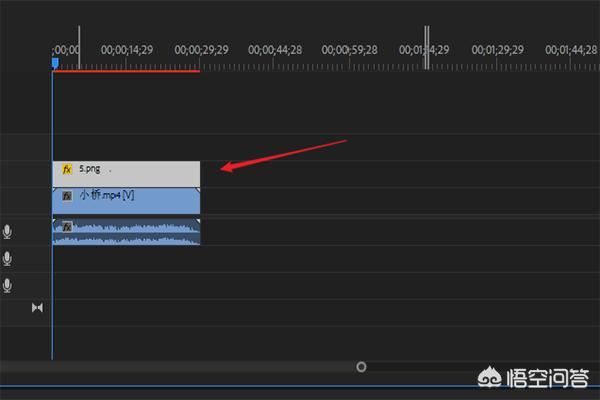600x400 pixels.
Task: Click the bottom microphone voice-over record icon
Action: click(8, 286)
